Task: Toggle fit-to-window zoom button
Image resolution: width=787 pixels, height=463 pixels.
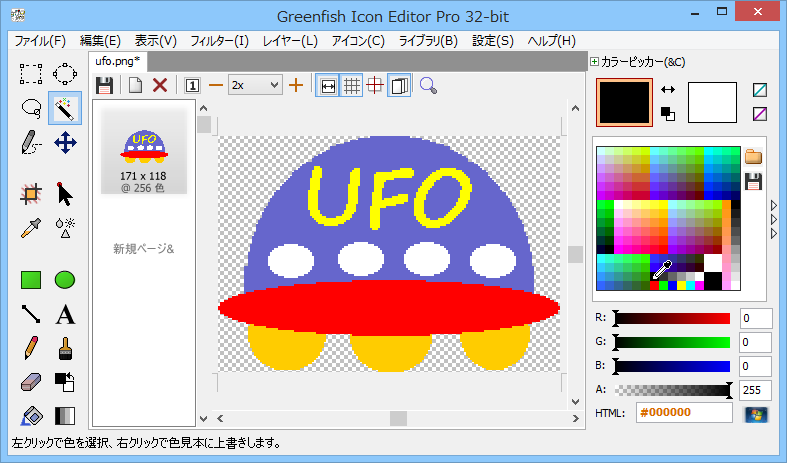Action: [x=327, y=85]
